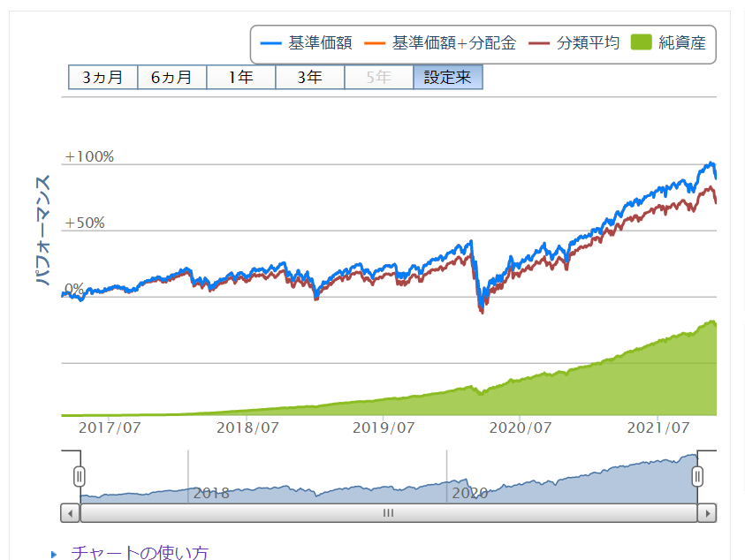Click the right range navigator handle
745x560 pixels.
point(697,477)
